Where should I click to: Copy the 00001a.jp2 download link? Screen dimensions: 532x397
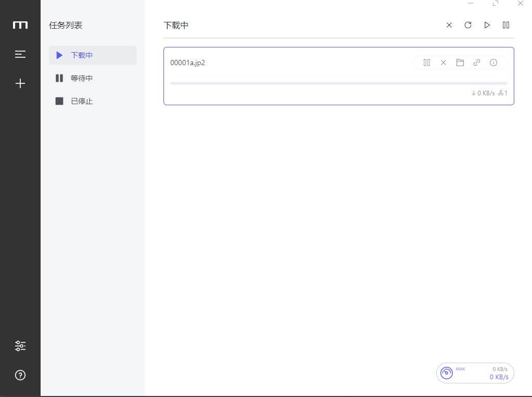pyautogui.click(x=477, y=63)
